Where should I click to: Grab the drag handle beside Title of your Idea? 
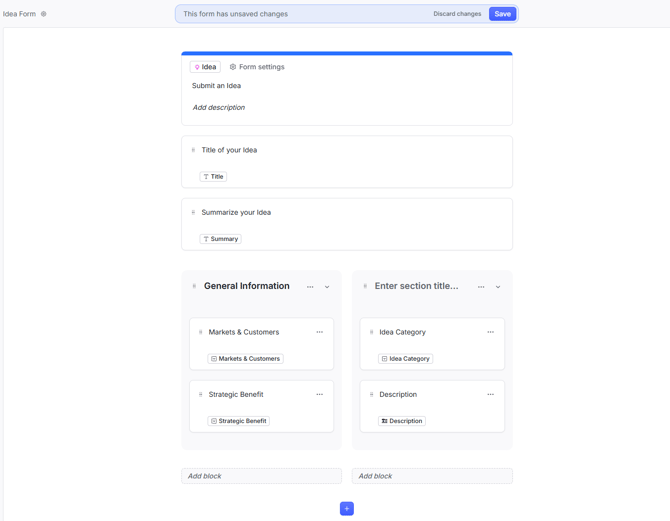pyautogui.click(x=194, y=150)
